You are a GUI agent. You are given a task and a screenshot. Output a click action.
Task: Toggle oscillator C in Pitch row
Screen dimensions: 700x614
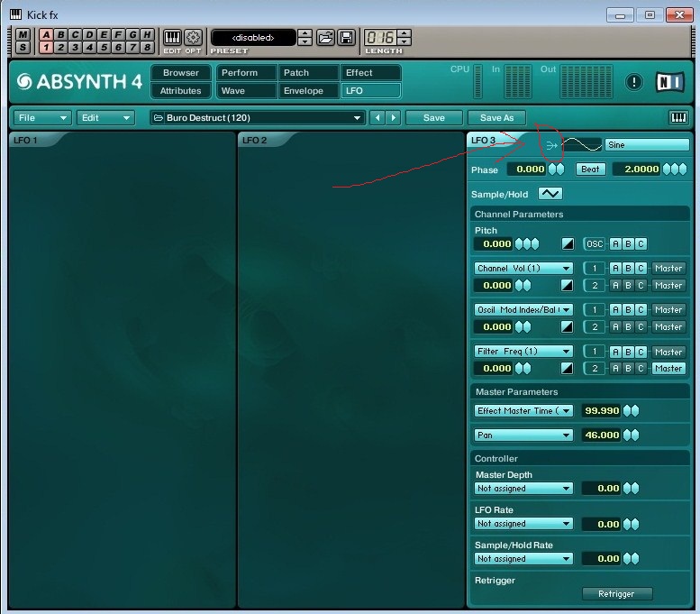[641, 244]
